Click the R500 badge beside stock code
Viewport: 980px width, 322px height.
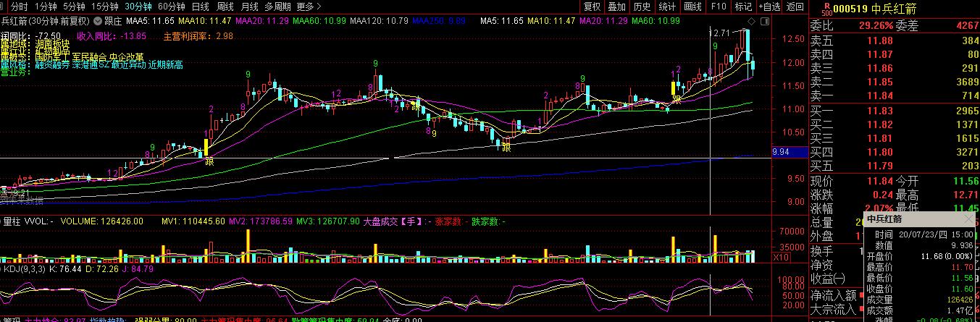(x=826, y=9)
